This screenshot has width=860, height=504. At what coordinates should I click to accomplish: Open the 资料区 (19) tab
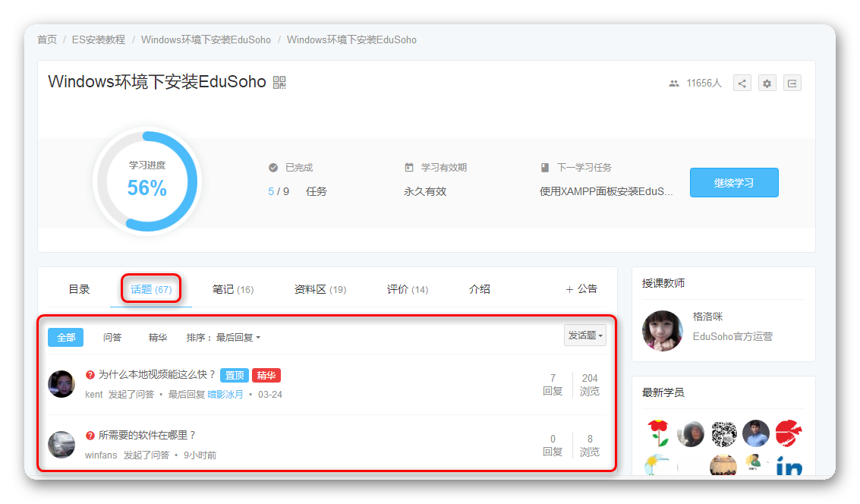point(320,289)
